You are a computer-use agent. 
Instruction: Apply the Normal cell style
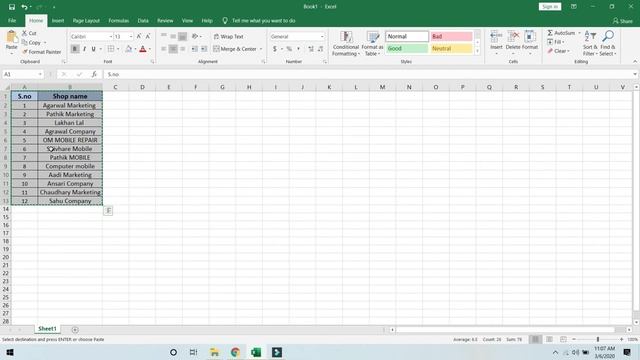[407, 36]
